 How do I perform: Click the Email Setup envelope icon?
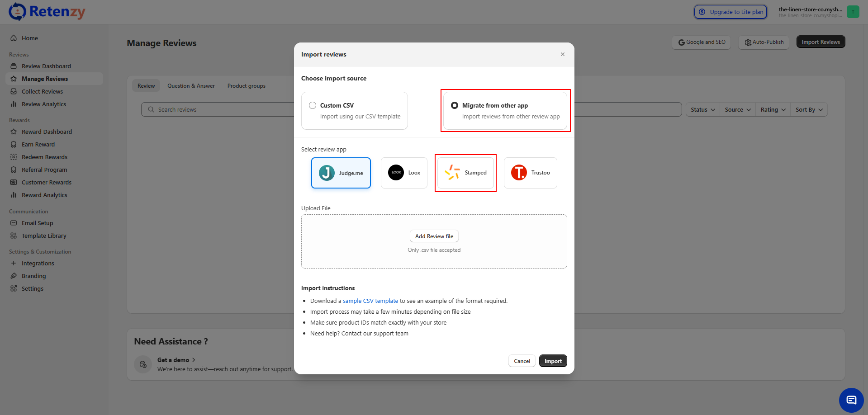point(14,223)
